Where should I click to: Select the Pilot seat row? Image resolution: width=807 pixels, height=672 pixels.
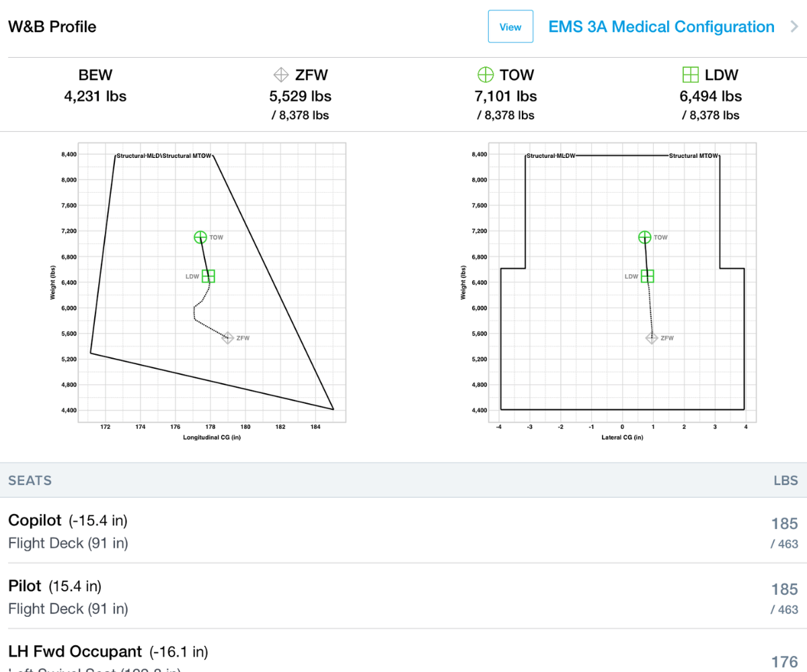[336, 596]
